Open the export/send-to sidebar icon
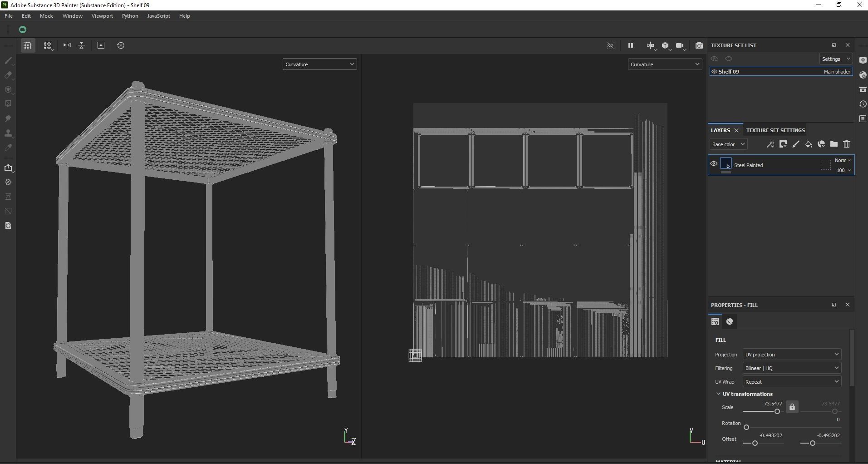 (8, 168)
